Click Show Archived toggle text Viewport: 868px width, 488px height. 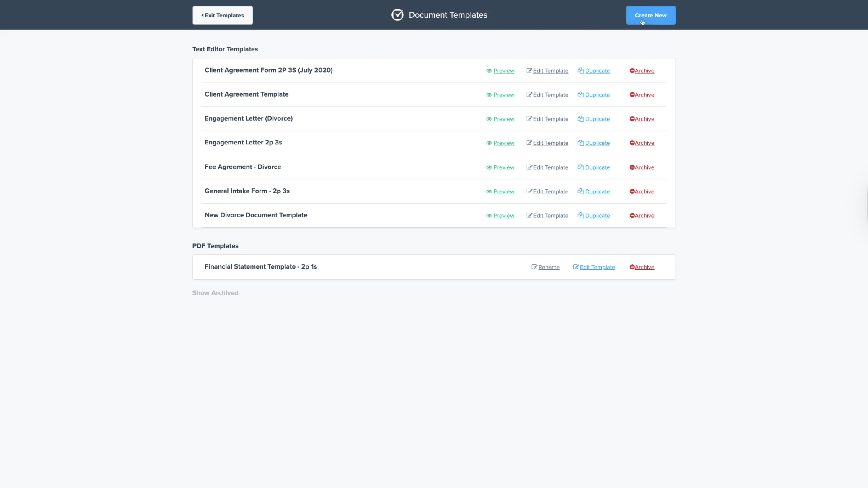(x=215, y=293)
